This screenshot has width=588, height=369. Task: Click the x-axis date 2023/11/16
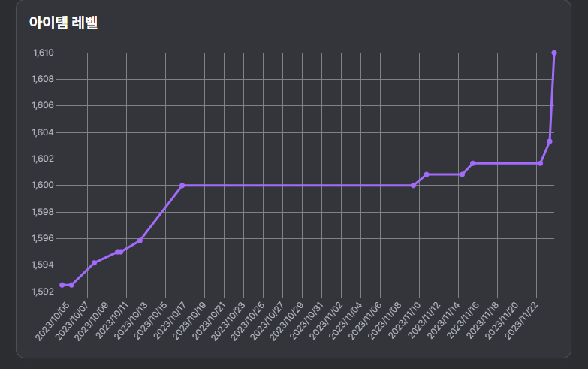463,322
